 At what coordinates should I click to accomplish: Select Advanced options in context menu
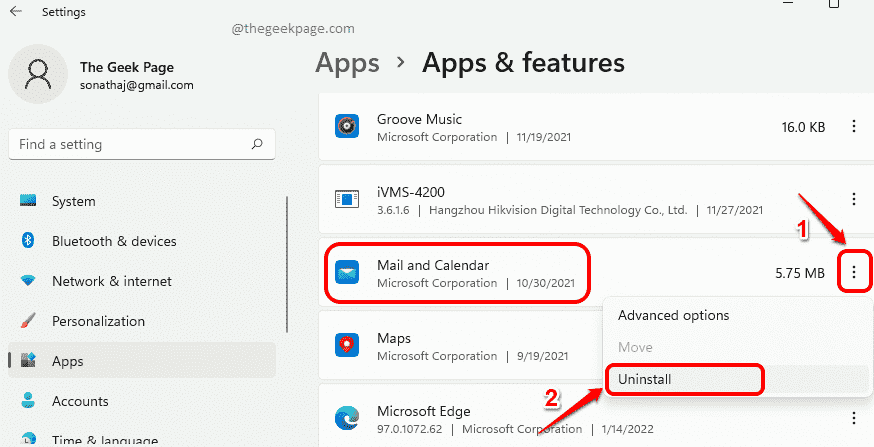point(673,315)
